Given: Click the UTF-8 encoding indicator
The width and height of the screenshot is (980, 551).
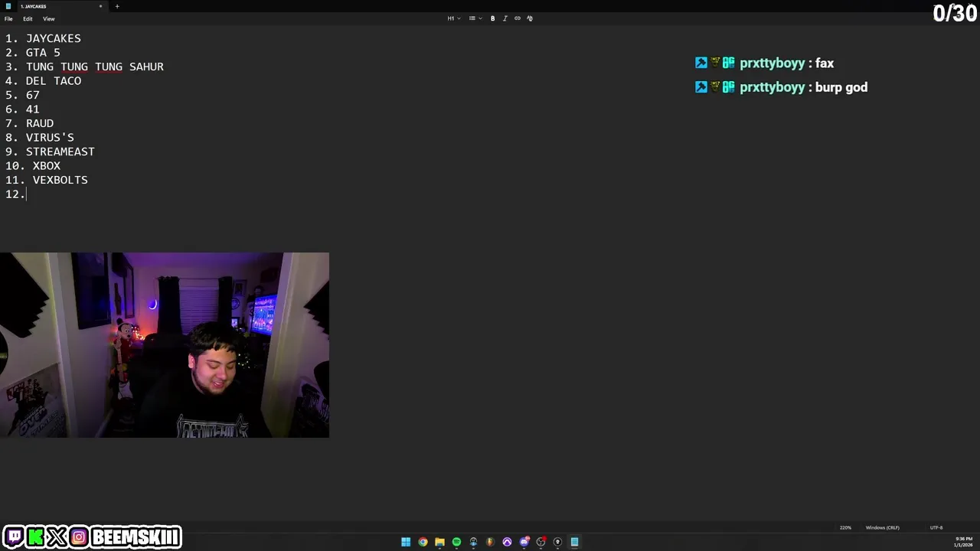Looking at the screenshot, I should tap(936, 527).
